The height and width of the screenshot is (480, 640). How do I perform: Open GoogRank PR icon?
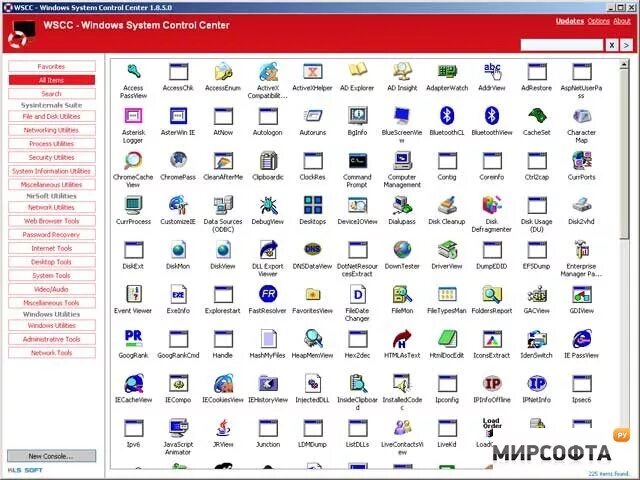(133, 339)
